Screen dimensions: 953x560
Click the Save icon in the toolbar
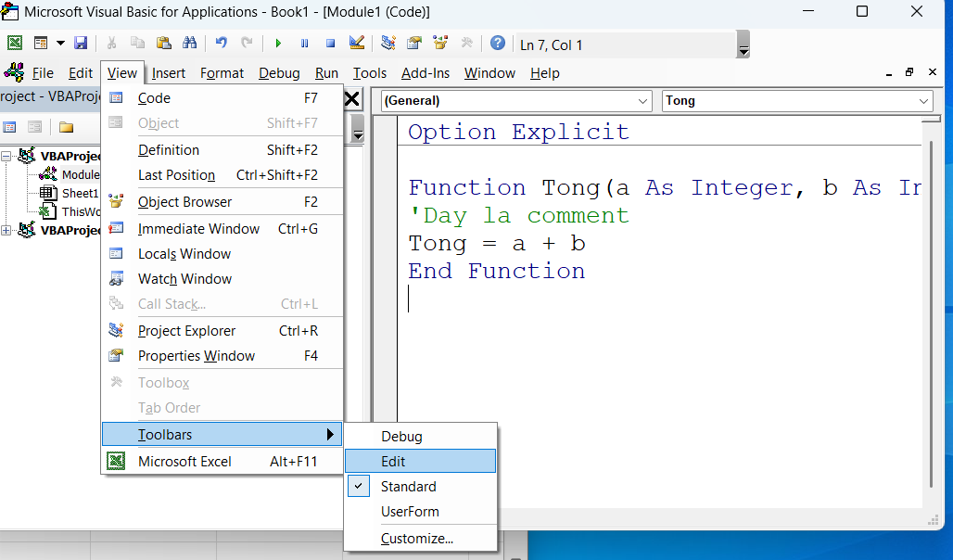81,44
